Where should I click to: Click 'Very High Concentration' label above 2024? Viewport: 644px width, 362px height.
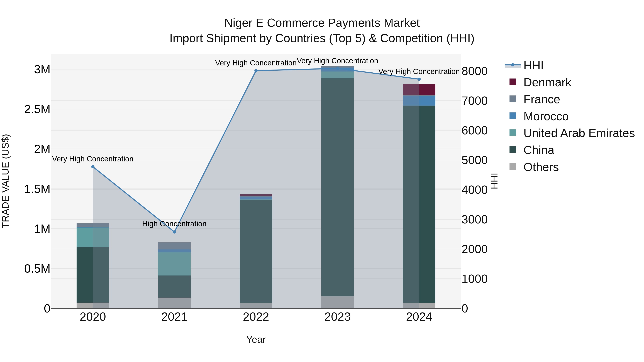[x=419, y=72]
